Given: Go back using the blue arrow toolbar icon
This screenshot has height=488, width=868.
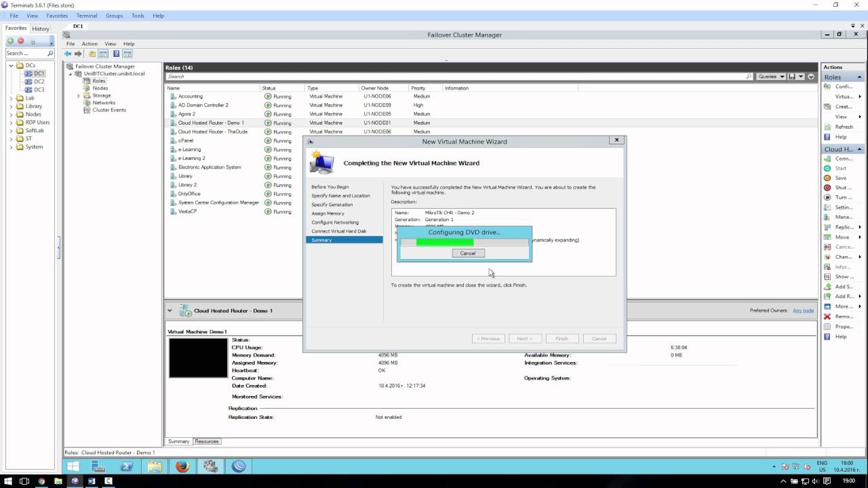Looking at the screenshot, I should tap(68, 54).
